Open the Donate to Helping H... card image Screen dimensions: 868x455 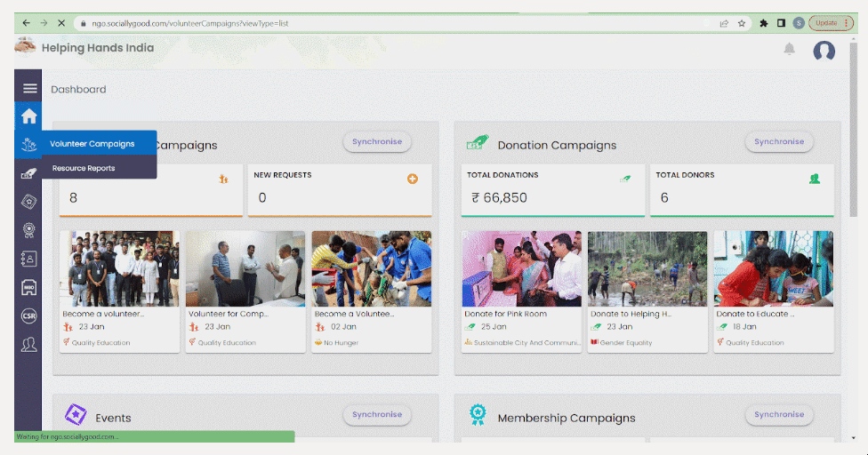tap(647, 268)
